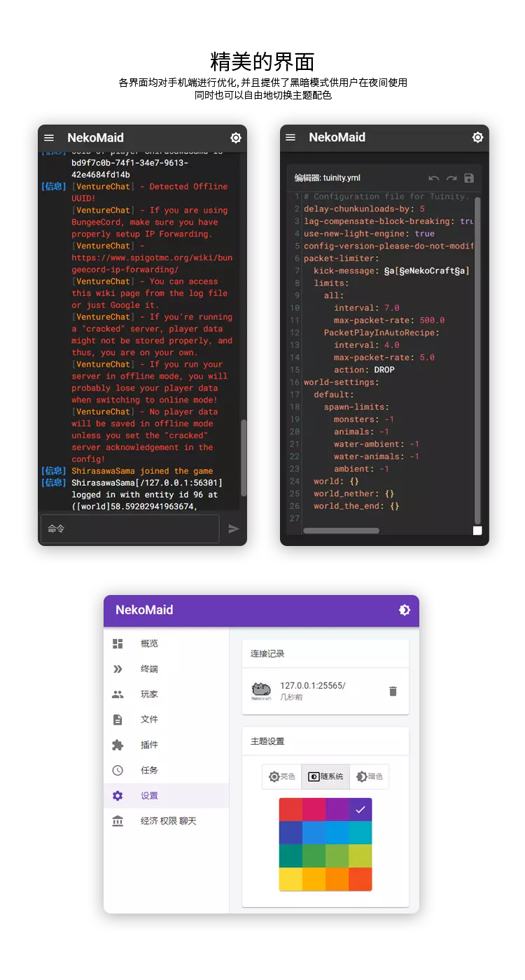Click send command arrow icon
This screenshot has width=525, height=980.
click(234, 529)
